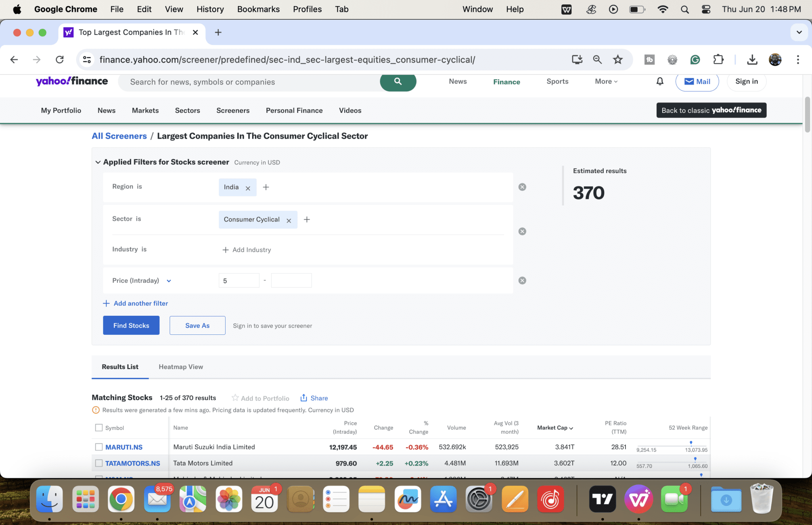Check the TATAMOTORS.NS row checkbox

[x=99, y=463]
